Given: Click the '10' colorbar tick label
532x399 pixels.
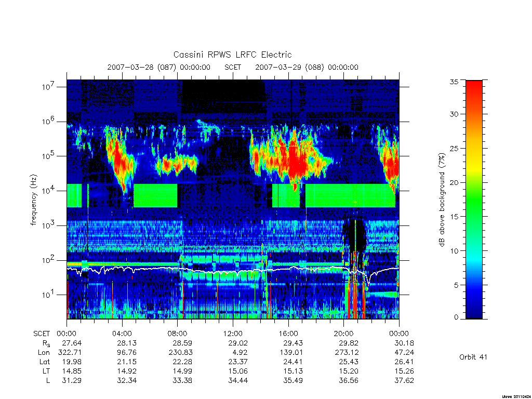Looking at the screenshot, I should tap(454, 251).
